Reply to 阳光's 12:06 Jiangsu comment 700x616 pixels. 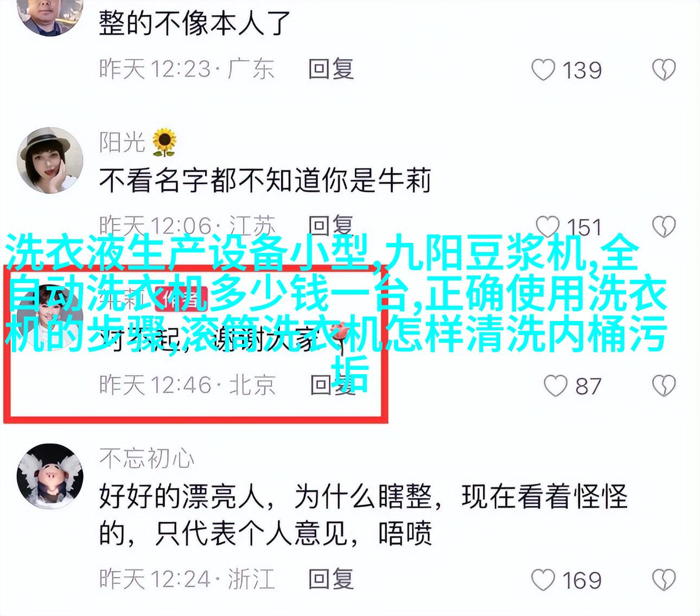point(331,226)
